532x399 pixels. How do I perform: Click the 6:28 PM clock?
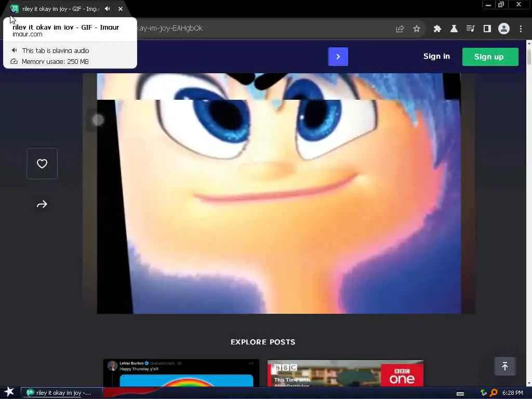tap(512, 393)
